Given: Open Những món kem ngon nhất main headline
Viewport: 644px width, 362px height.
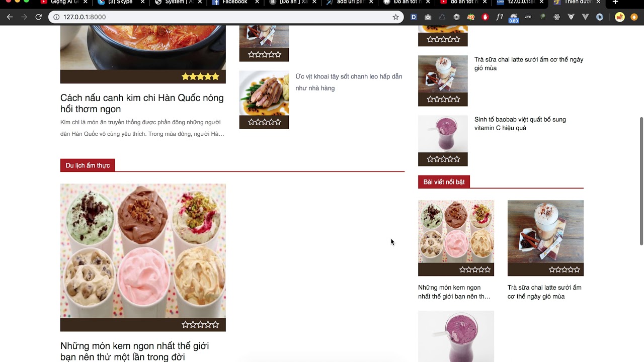Looking at the screenshot, I should click(x=134, y=351).
